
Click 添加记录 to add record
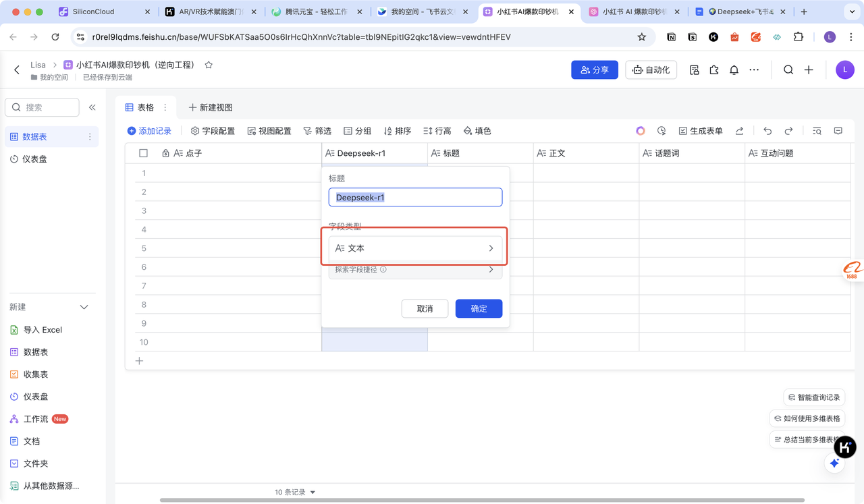(x=149, y=131)
